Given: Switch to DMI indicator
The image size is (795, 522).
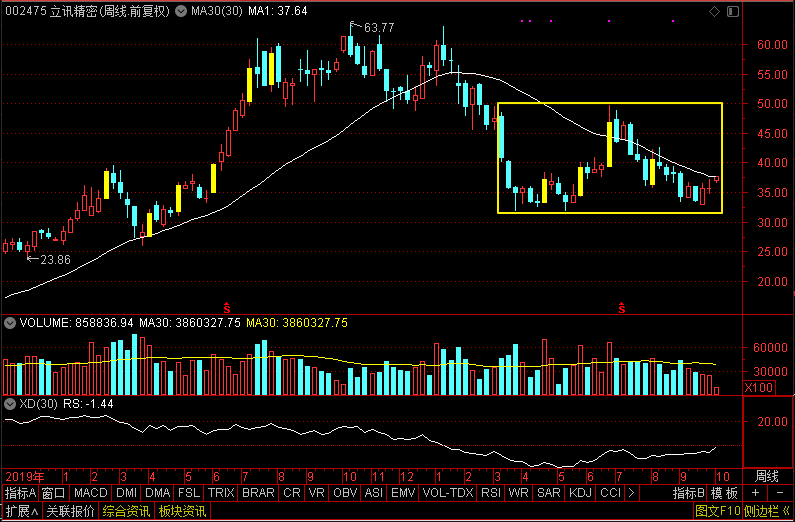Looking at the screenshot, I should click(126, 493).
